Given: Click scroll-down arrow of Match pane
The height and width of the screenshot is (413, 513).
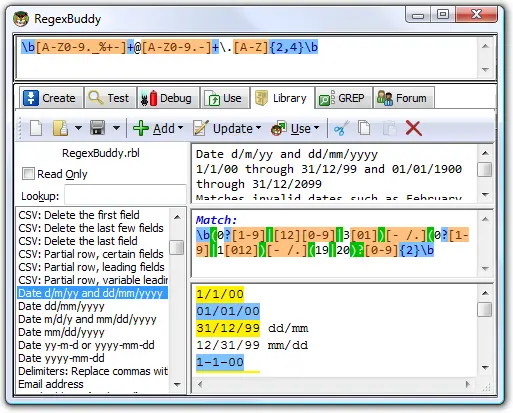Looking at the screenshot, I should pos(486,268).
